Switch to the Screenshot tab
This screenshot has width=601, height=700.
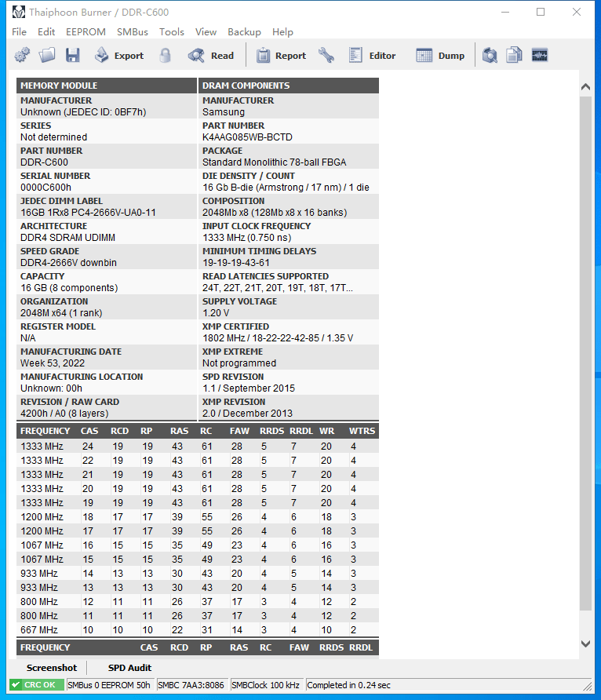tap(52, 668)
